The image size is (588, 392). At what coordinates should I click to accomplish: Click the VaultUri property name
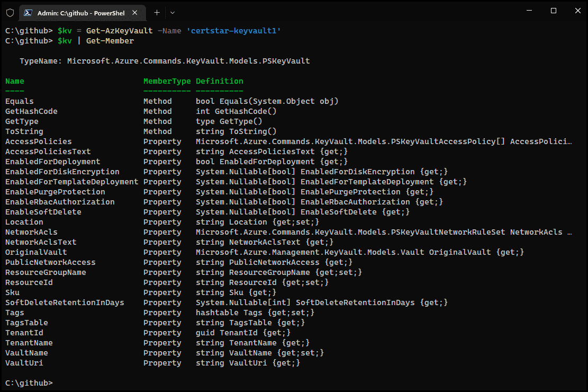pyautogui.click(x=24, y=363)
